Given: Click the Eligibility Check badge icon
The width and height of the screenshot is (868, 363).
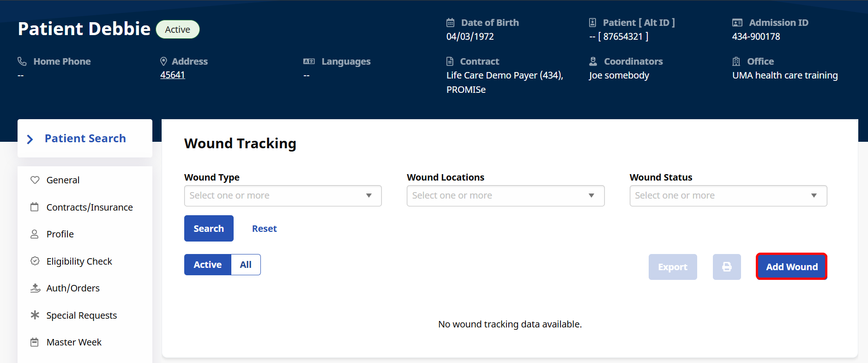Looking at the screenshot, I should [35, 261].
